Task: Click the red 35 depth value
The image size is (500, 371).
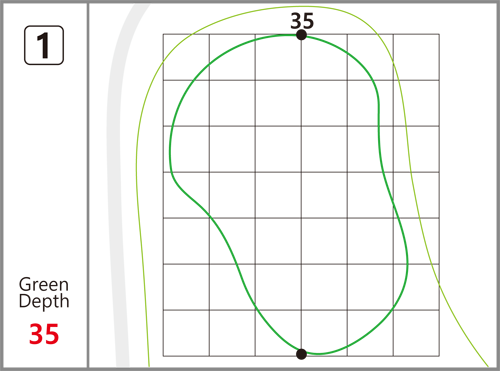Action: point(44,334)
